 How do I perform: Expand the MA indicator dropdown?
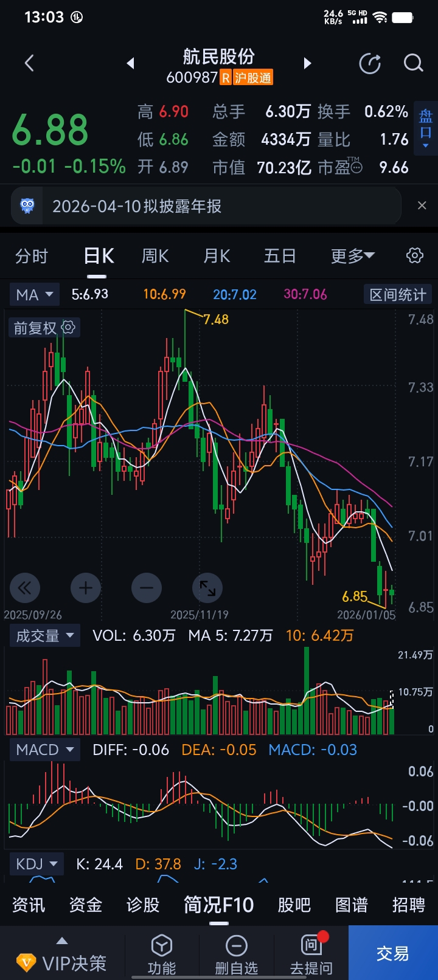tap(35, 295)
